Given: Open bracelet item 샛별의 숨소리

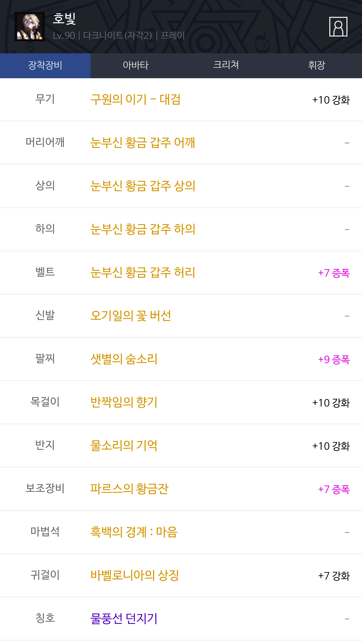Looking at the screenshot, I should point(124,359).
